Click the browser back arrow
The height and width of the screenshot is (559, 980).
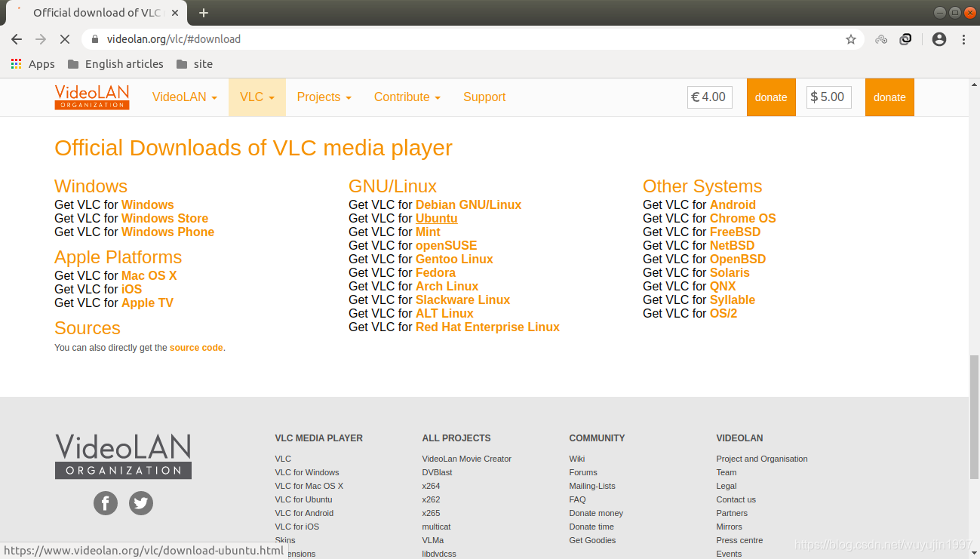(x=17, y=39)
